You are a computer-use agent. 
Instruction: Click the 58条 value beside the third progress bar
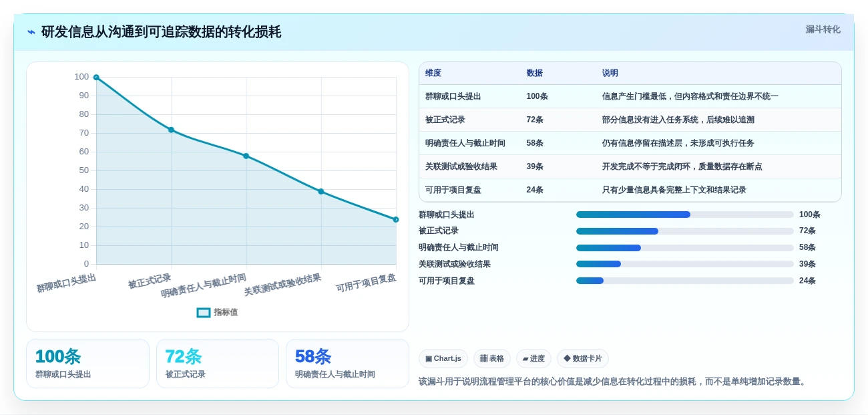coord(807,247)
